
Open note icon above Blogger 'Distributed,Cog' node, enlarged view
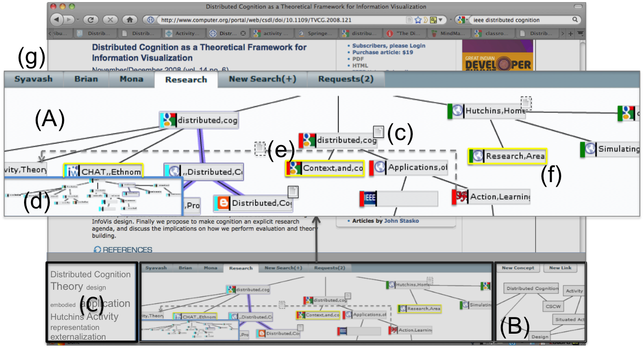coord(293,192)
